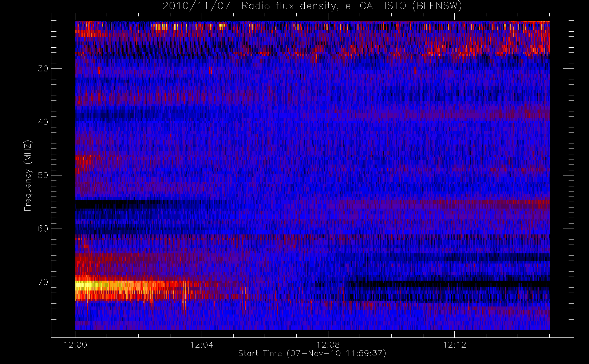Click the 12:00 time tick label
589x364 pixels.
pyautogui.click(x=75, y=345)
